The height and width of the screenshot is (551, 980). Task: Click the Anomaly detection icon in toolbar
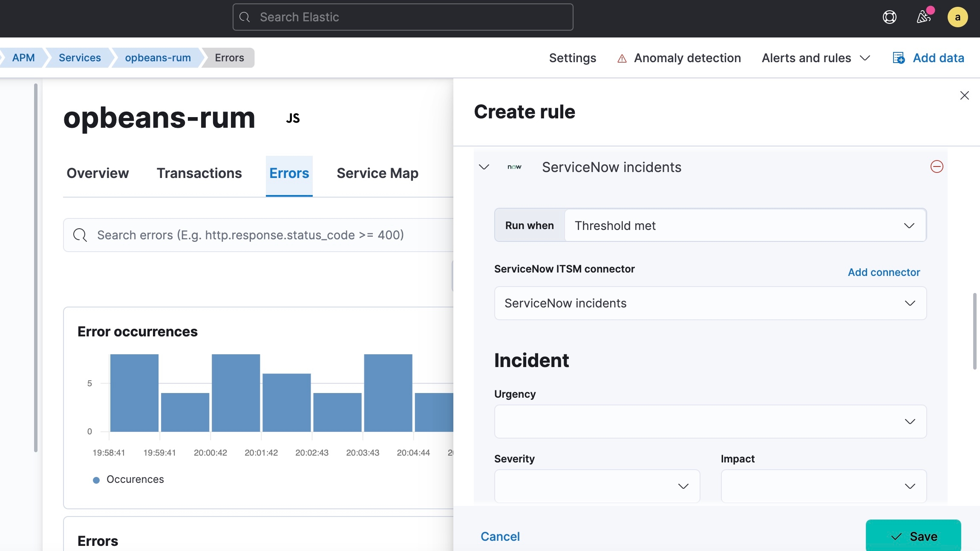tap(620, 57)
